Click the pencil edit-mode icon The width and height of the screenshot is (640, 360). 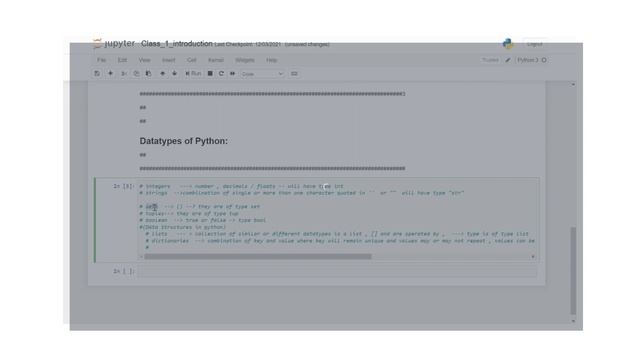pyautogui.click(x=508, y=60)
